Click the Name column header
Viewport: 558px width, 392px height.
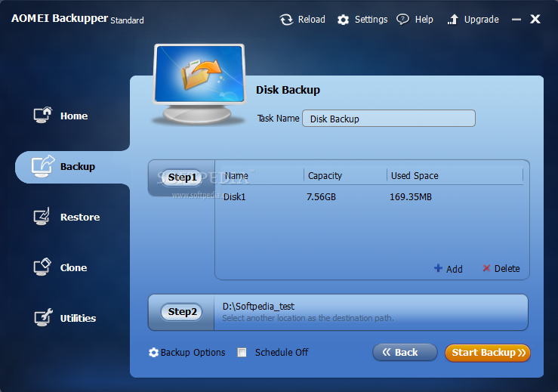(236, 176)
